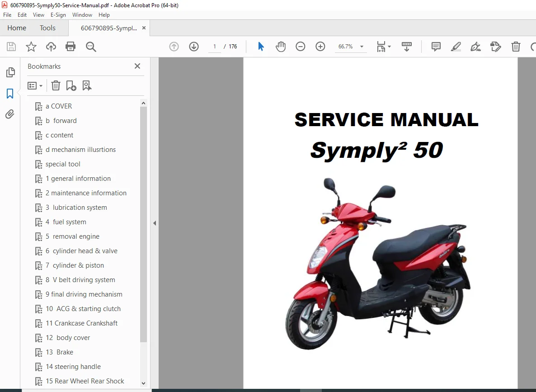Open the Window menu

[82, 15]
